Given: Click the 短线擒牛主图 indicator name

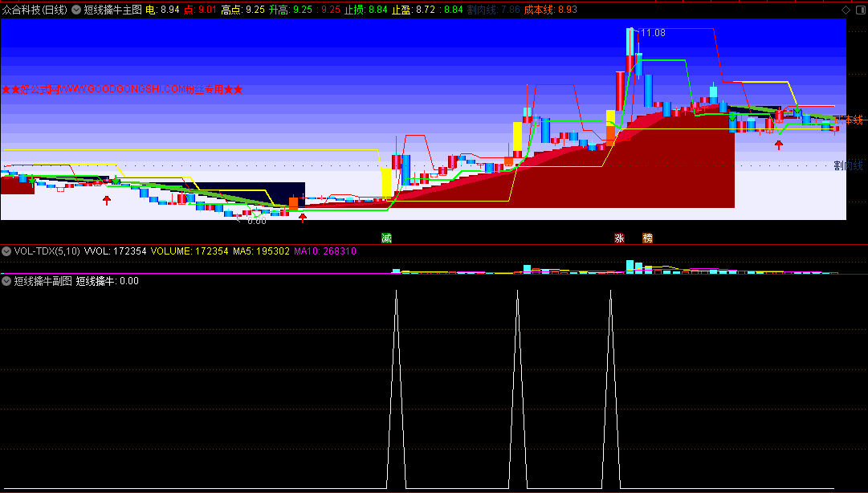Looking at the screenshot, I should click(x=113, y=10).
